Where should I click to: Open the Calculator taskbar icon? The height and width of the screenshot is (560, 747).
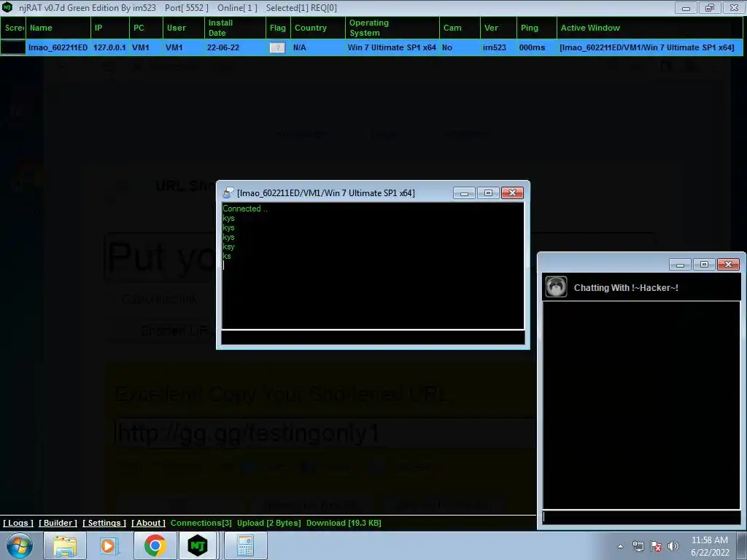pyautogui.click(x=245, y=545)
